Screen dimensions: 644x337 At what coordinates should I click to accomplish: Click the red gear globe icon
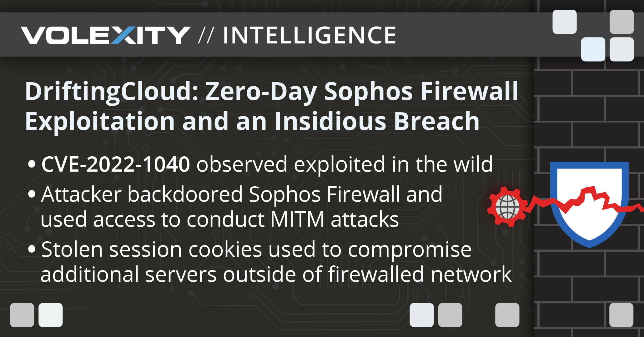point(508,207)
